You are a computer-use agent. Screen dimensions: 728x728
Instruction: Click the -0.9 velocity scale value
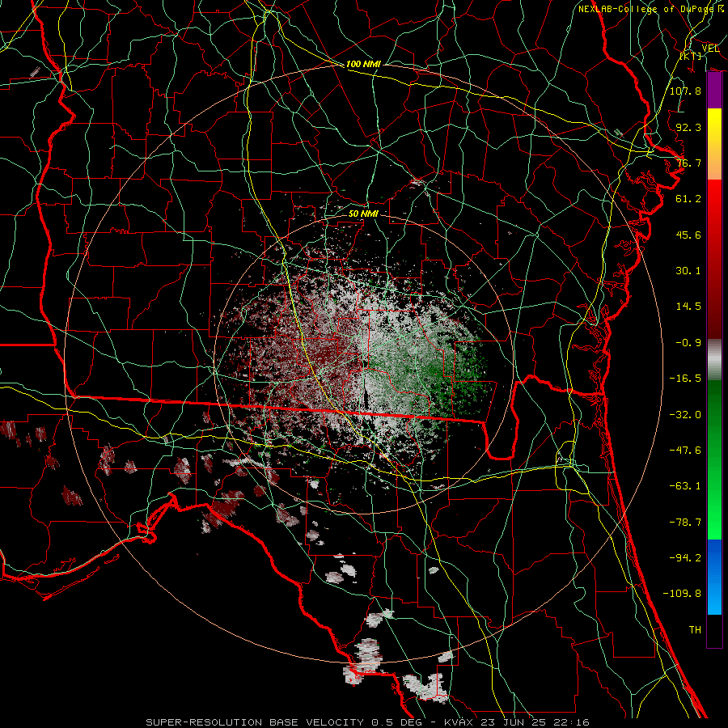click(x=688, y=343)
